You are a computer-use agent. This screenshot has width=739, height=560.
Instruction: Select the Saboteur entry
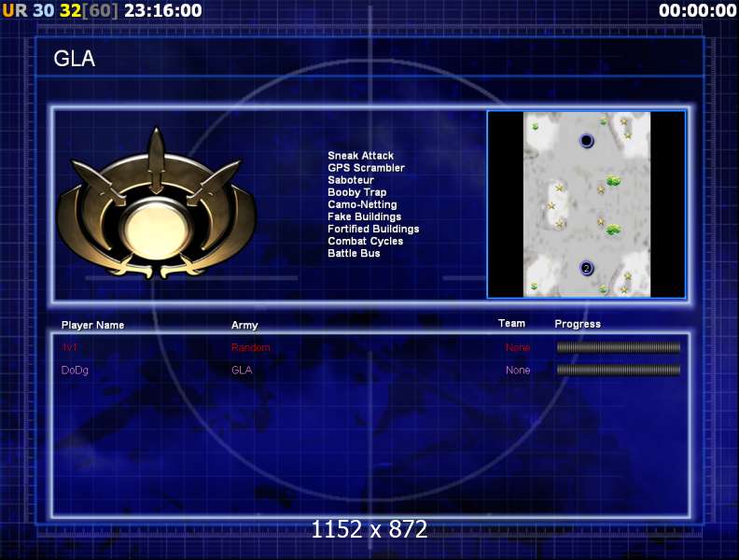[351, 180]
